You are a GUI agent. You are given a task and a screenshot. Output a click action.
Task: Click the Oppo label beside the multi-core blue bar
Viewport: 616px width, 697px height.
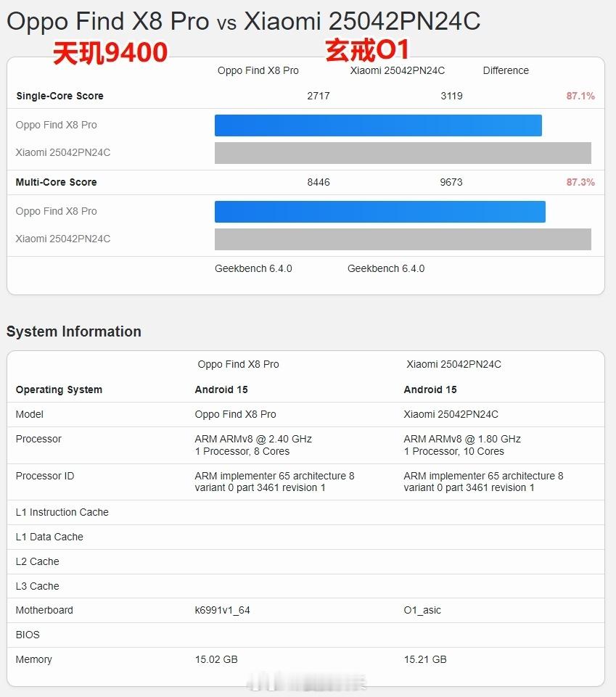[x=56, y=211]
